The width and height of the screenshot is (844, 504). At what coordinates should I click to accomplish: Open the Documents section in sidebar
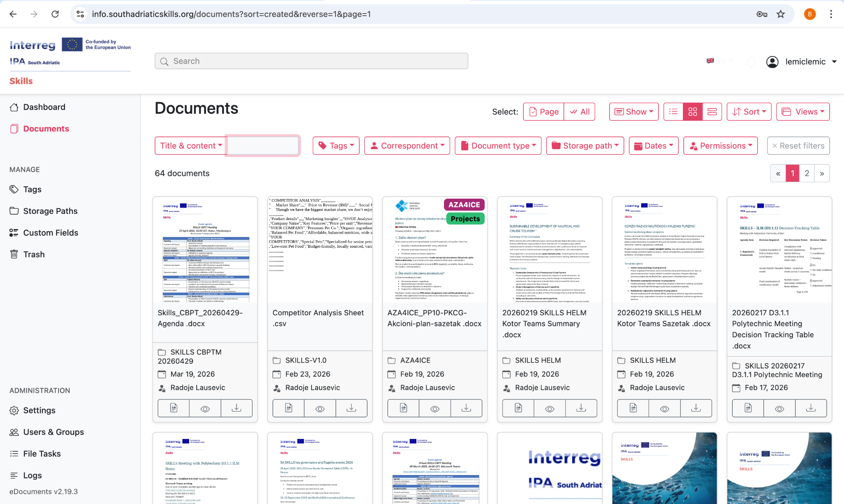click(x=46, y=129)
